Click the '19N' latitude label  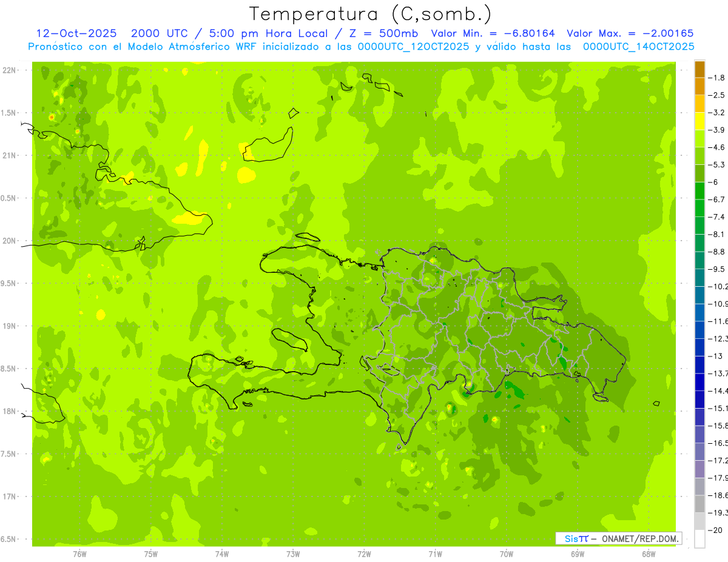click(x=8, y=326)
